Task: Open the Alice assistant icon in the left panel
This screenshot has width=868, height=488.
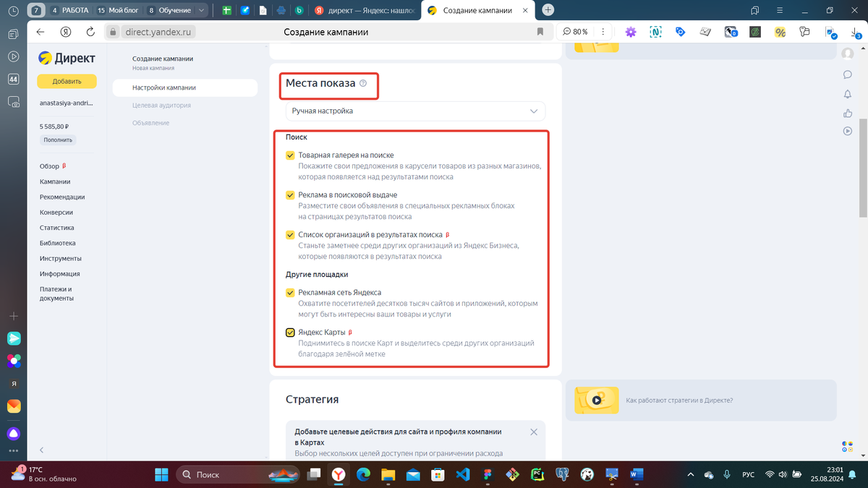Action: 14,433
